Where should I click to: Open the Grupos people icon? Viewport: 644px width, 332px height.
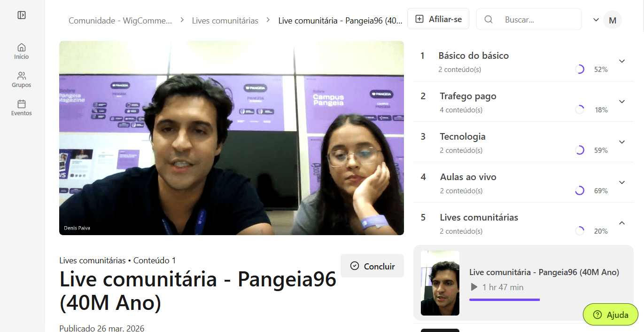pos(22,76)
